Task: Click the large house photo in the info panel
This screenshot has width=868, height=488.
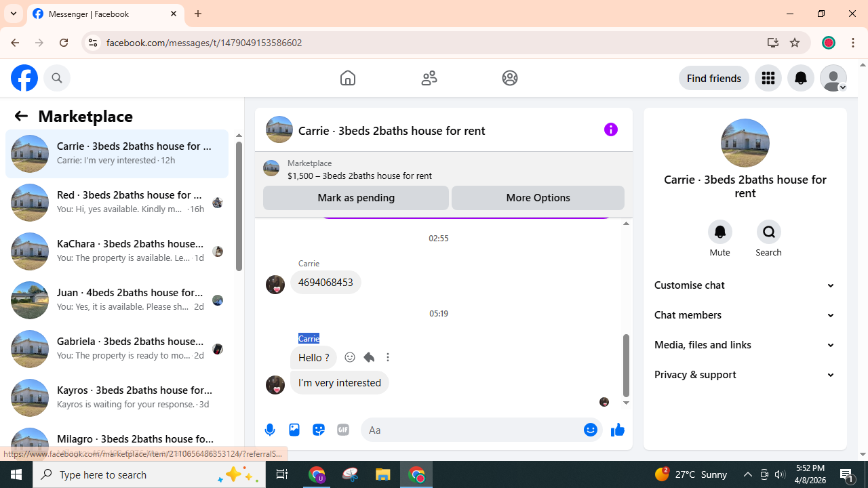Action: [x=745, y=143]
